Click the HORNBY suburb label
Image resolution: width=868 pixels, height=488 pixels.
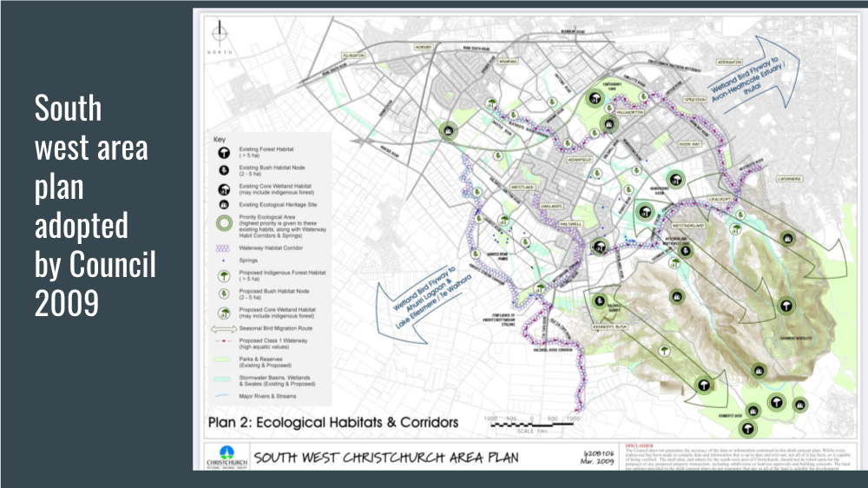tap(423, 48)
